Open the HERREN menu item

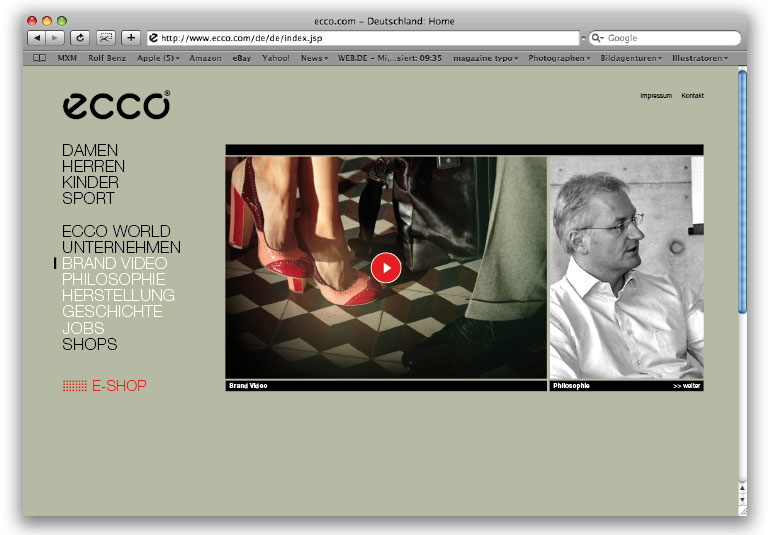click(93, 166)
